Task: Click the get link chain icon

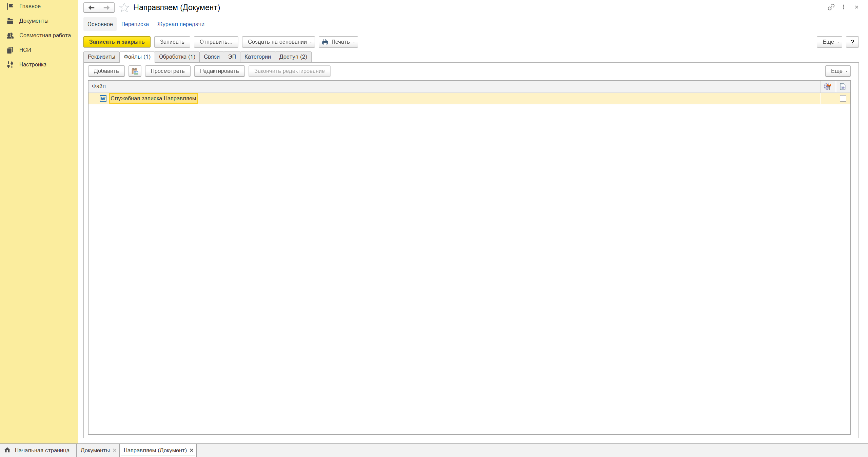Action: coord(831,7)
